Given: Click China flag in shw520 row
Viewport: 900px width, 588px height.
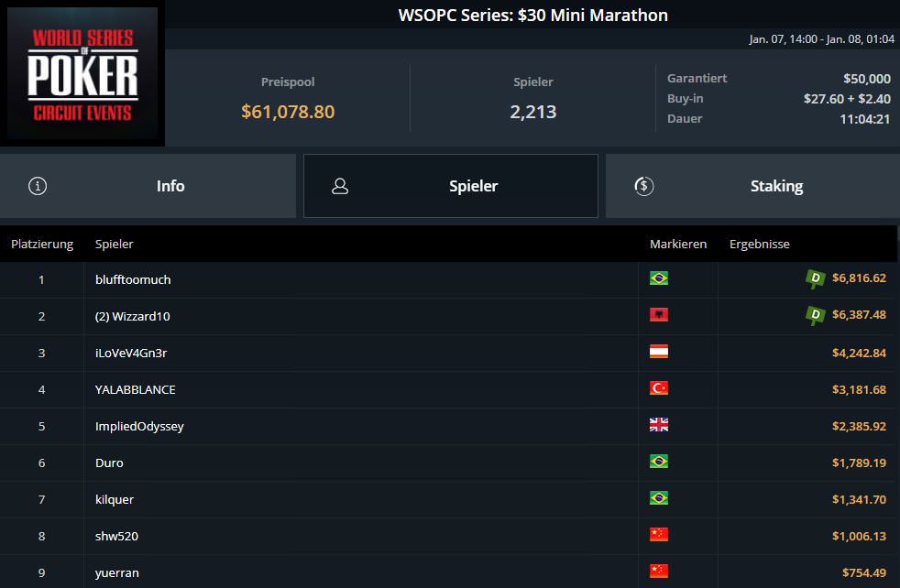Looking at the screenshot, I should point(658,535).
